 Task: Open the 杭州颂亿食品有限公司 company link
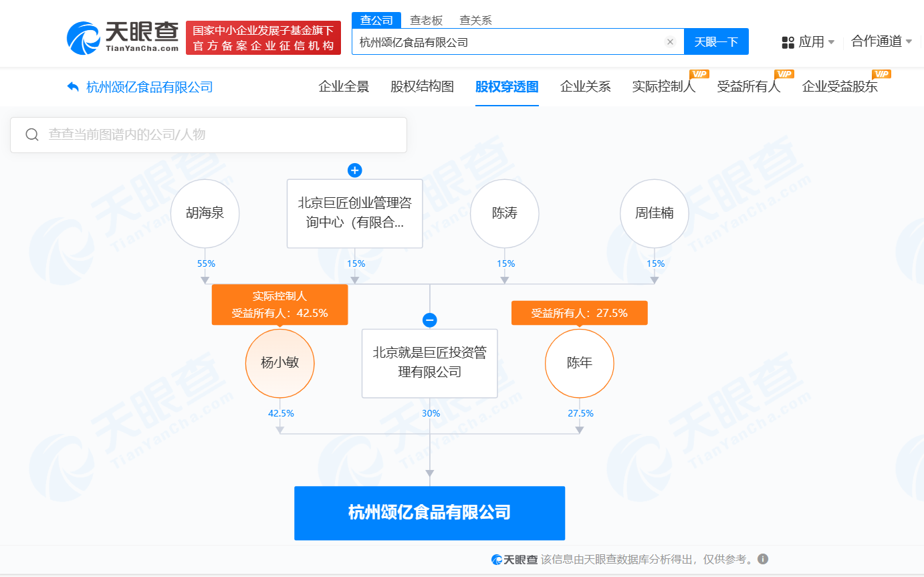pos(150,87)
